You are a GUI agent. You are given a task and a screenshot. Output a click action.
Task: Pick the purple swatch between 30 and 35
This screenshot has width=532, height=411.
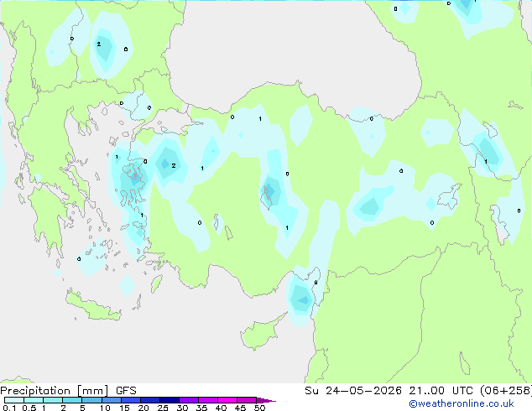[x=189, y=400]
